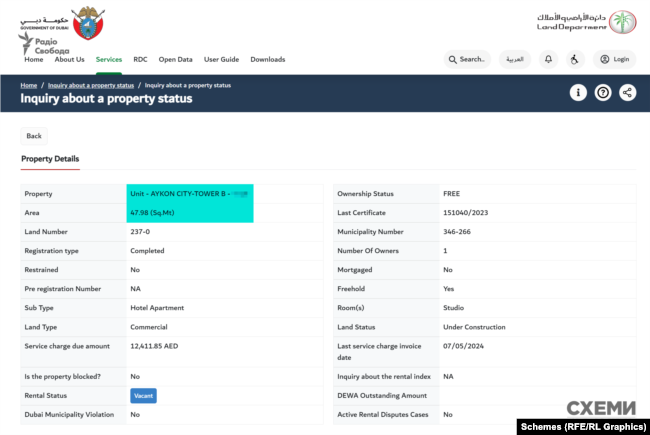This screenshot has height=435, width=650.
Task: Open accessibility options wheelchair icon
Action: (x=574, y=59)
